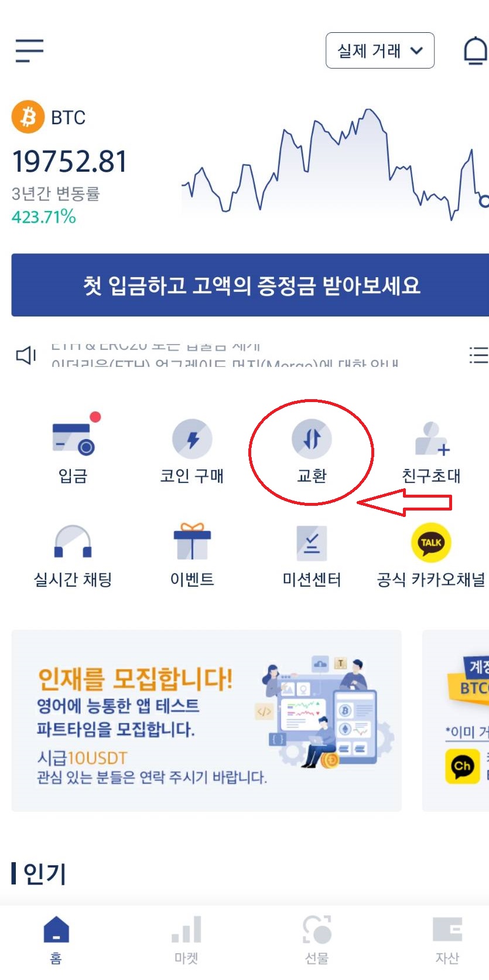489x980 pixels.
Task: Open the 친구초대 invite icon
Action: 432,438
